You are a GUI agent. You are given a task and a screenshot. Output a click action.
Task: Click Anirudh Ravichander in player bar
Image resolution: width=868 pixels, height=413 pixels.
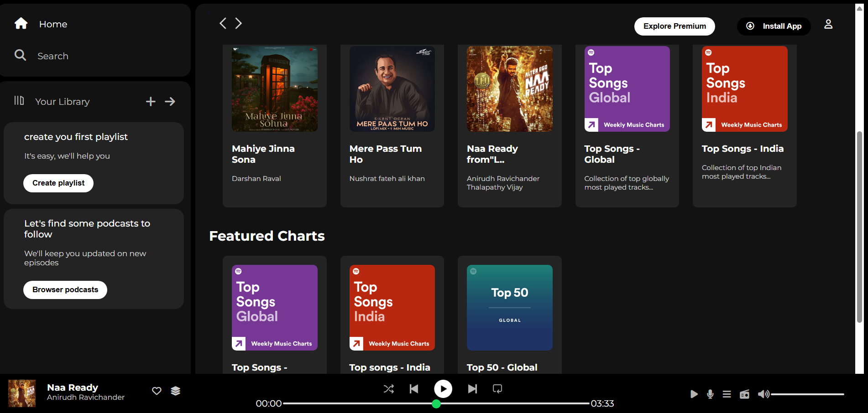[x=86, y=398]
